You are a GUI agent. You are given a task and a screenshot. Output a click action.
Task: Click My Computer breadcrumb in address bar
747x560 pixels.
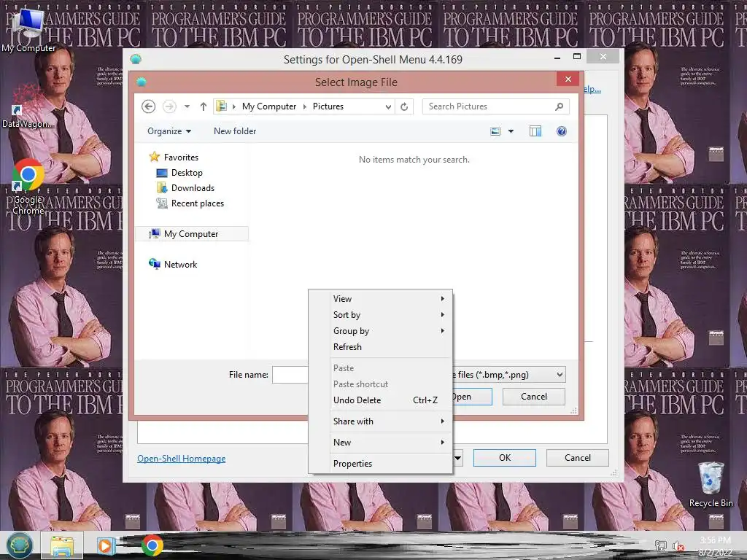(x=268, y=106)
